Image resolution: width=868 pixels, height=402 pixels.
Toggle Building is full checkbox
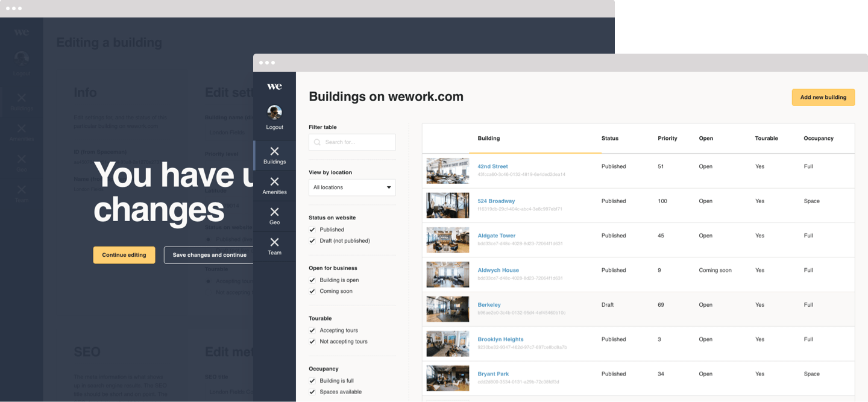click(312, 381)
